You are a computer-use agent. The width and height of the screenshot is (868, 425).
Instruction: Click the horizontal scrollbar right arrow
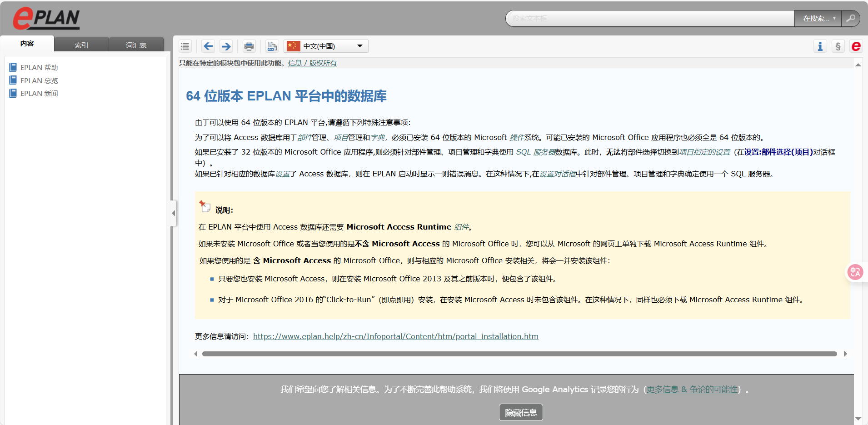[845, 354]
